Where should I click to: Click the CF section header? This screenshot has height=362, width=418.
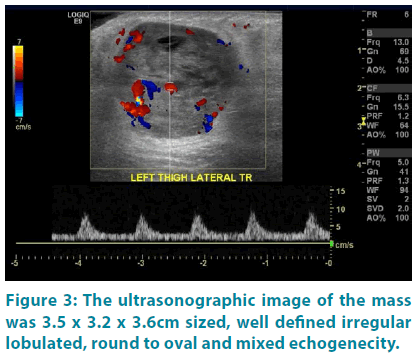tap(388, 88)
